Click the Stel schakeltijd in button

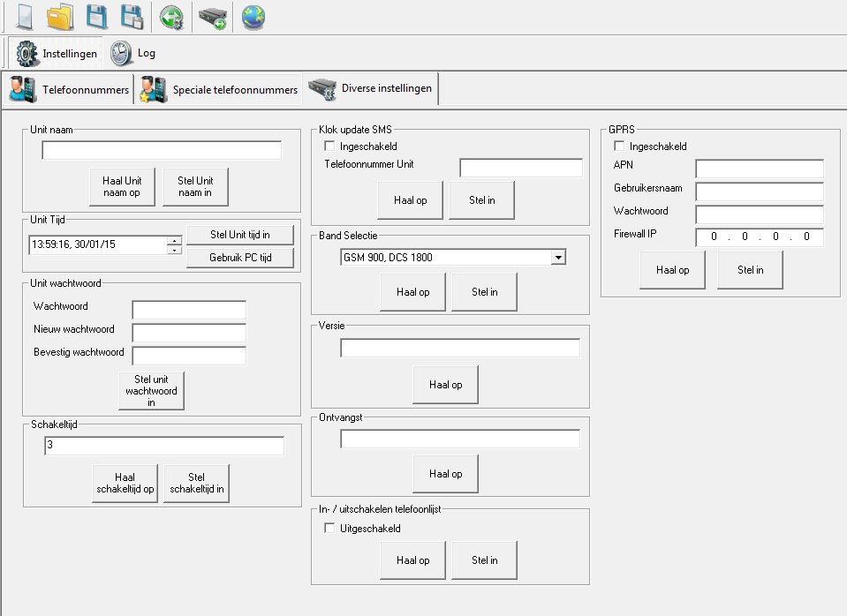(196, 484)
